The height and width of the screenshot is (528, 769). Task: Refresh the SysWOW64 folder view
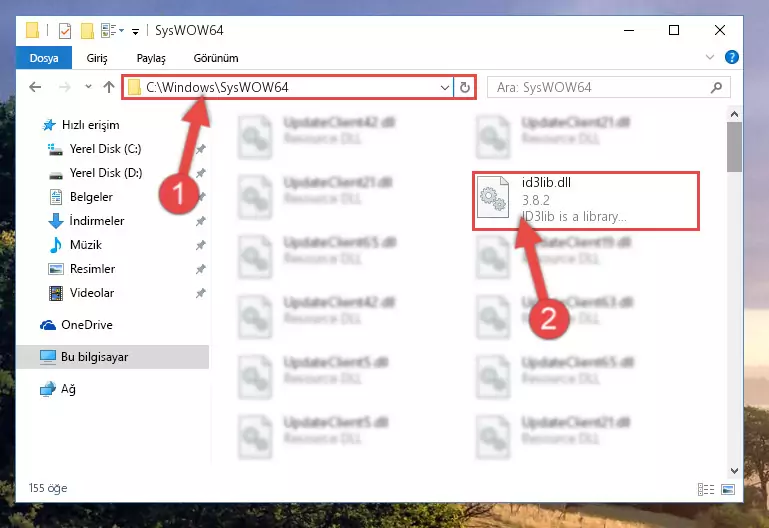pos(464,88)
